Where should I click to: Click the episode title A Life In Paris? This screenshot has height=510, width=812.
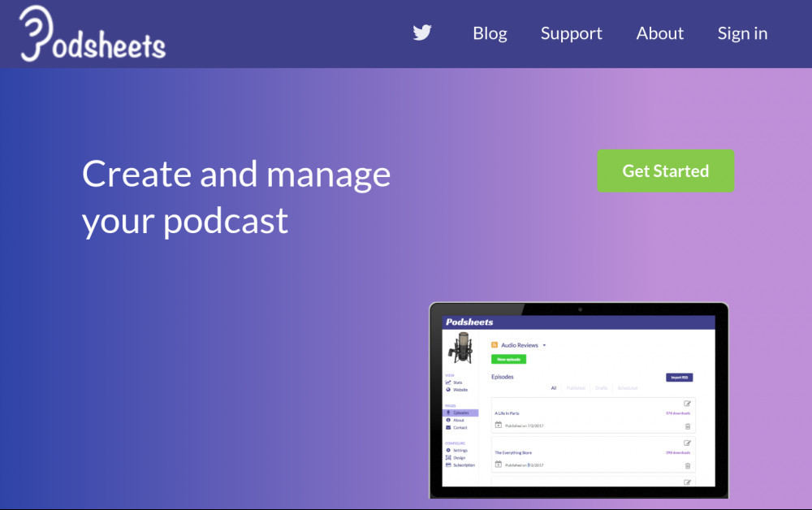(x=507, y=413)
